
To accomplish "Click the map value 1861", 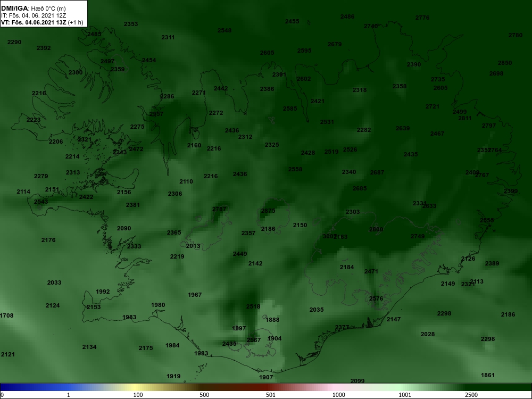I will click(x=487, y=375).
